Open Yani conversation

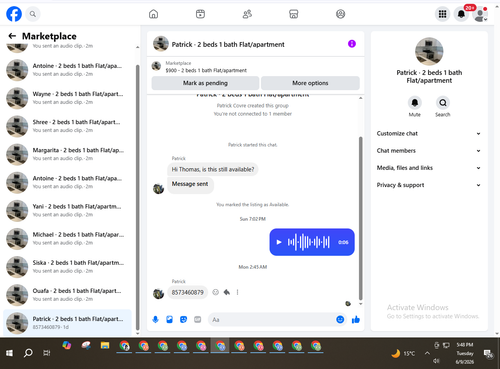[67, 210]
